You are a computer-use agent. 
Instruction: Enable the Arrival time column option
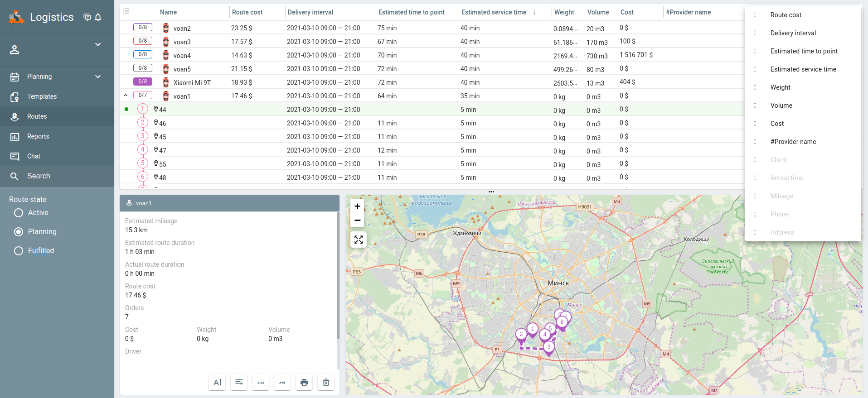tap(786, 178)
